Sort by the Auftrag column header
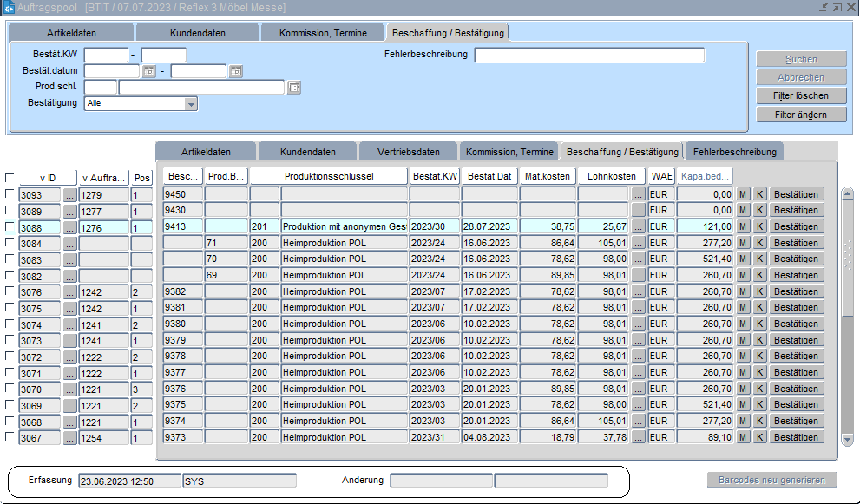Viewport: 860px width, 504px height. [x=104, y=178]
